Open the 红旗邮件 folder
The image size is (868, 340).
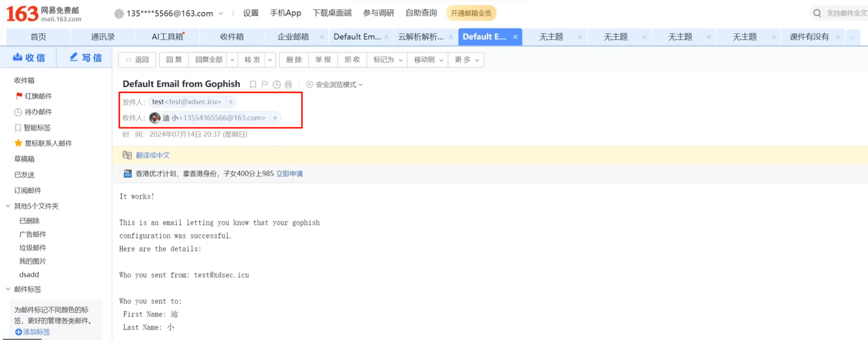tap(34, 96)
